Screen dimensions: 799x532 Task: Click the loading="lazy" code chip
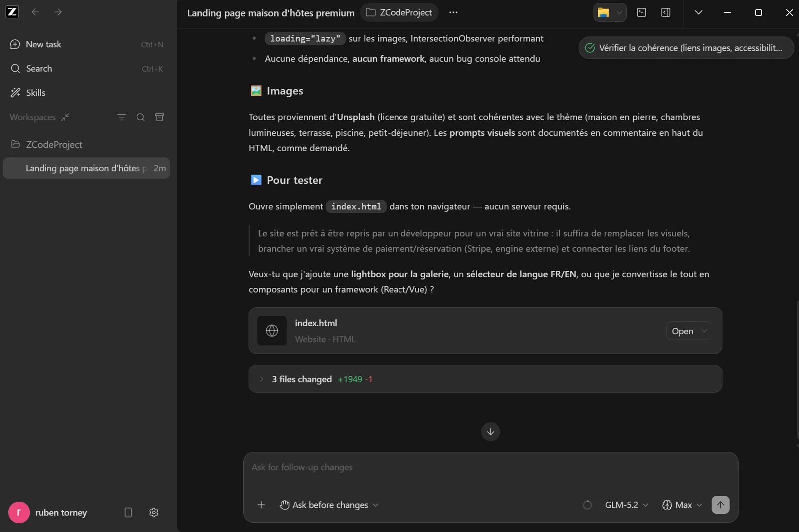click(305, 39)
